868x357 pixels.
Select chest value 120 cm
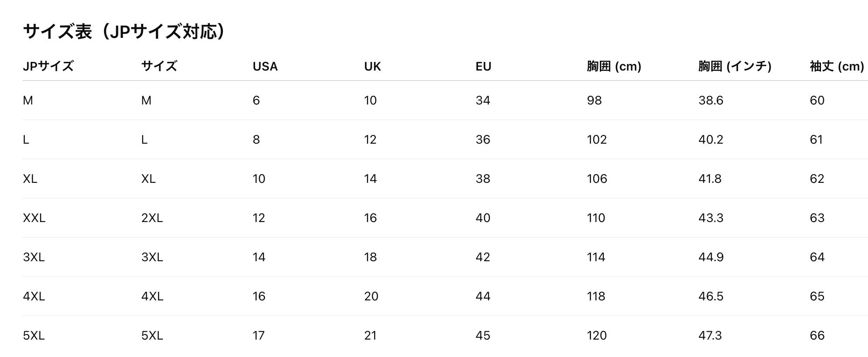click(597, 336)
